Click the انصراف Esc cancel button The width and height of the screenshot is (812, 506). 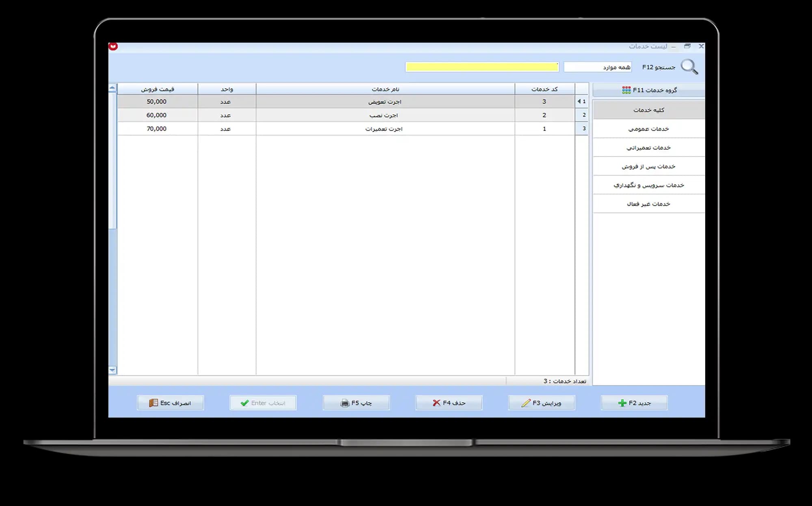tap(171, 403)
